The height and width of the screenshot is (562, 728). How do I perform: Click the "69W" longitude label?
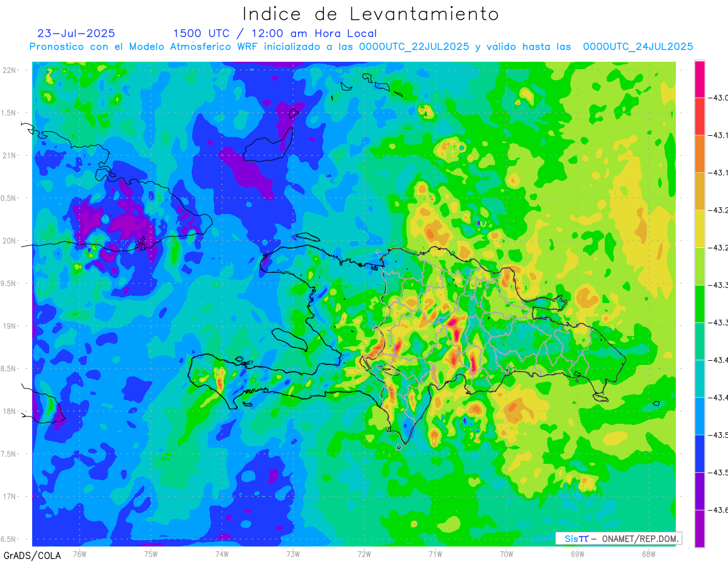point(577,554)
